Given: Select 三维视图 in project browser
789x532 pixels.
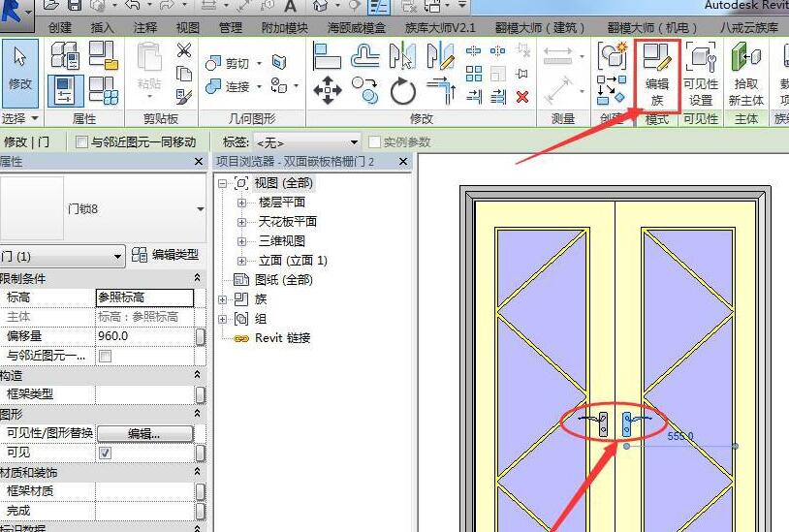Looking at the screenshot, I should (282, 241).
